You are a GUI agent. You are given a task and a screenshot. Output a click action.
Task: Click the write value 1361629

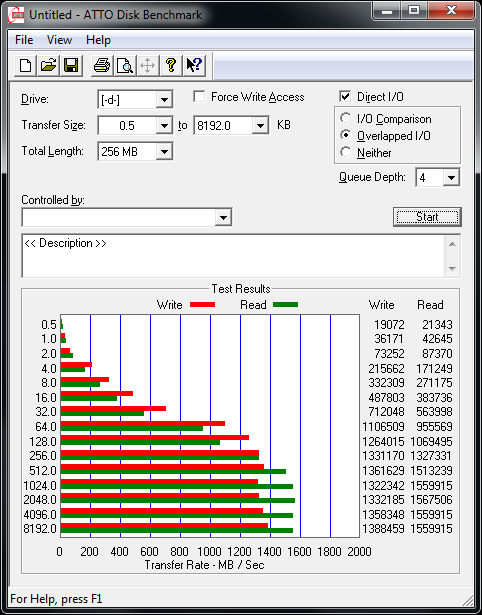tap(383, 470)
